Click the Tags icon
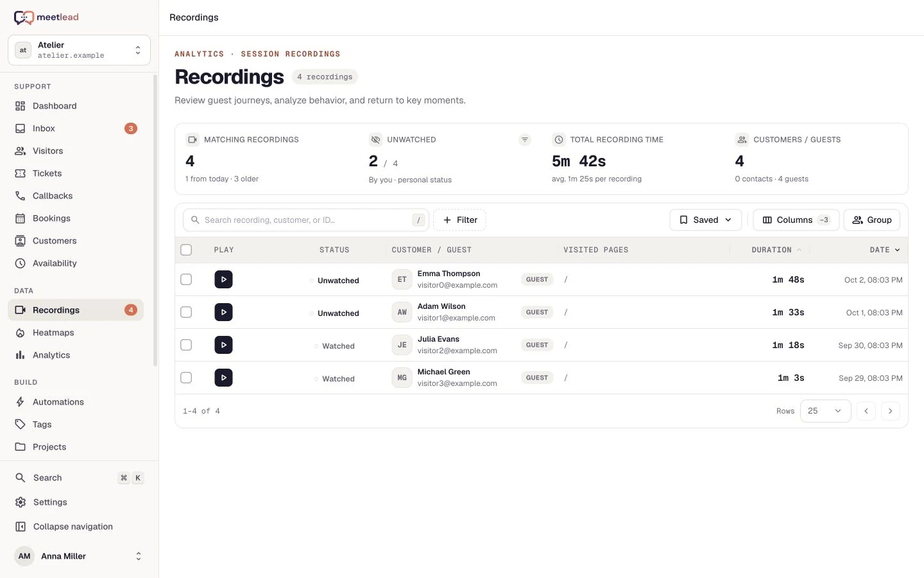Screen dimensions: 924x578 pos(21,425)
